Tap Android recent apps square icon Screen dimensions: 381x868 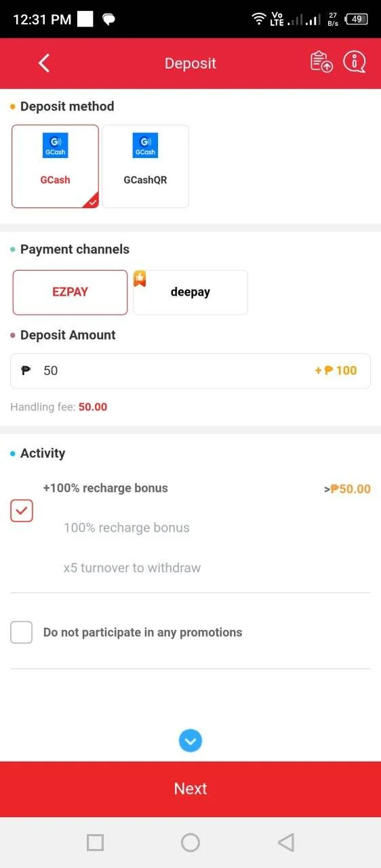click(x=95, y=843)
